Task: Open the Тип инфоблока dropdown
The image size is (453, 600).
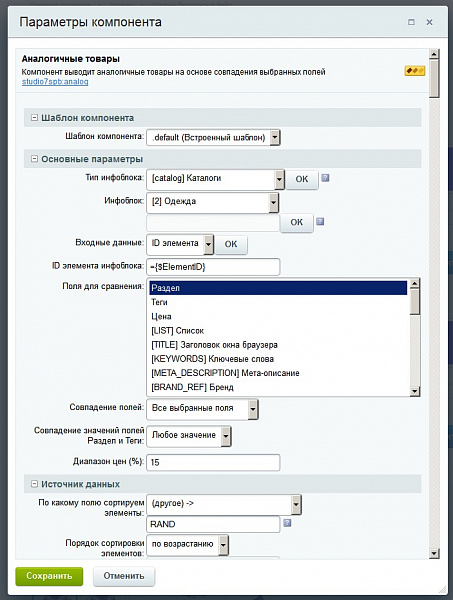Action: click(215, 179)
